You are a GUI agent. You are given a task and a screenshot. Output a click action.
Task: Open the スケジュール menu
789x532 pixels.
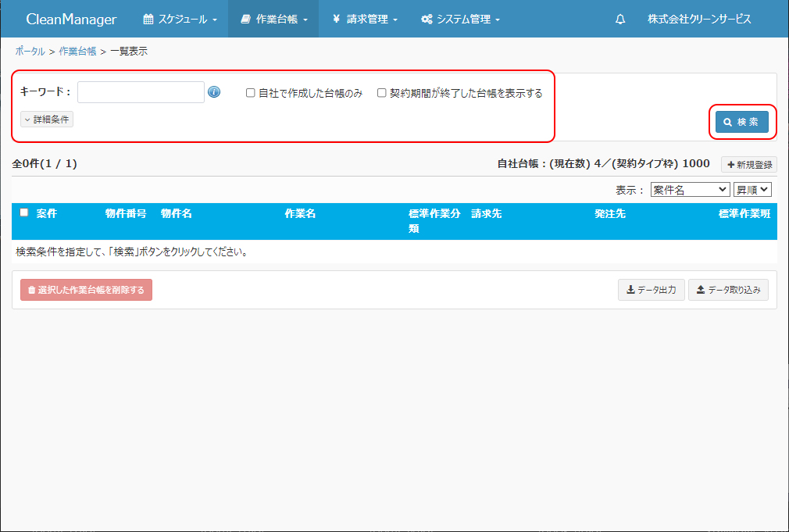click(180, 20)
